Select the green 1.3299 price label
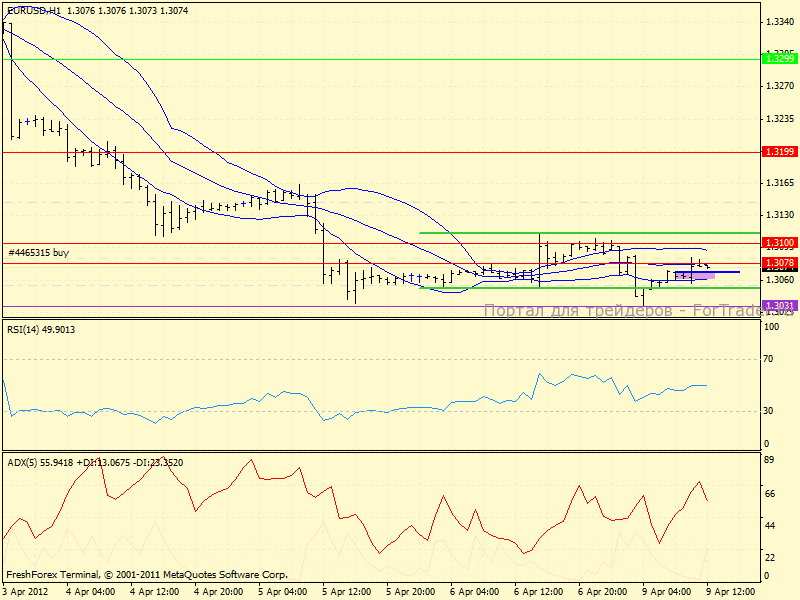 (779, 59)
